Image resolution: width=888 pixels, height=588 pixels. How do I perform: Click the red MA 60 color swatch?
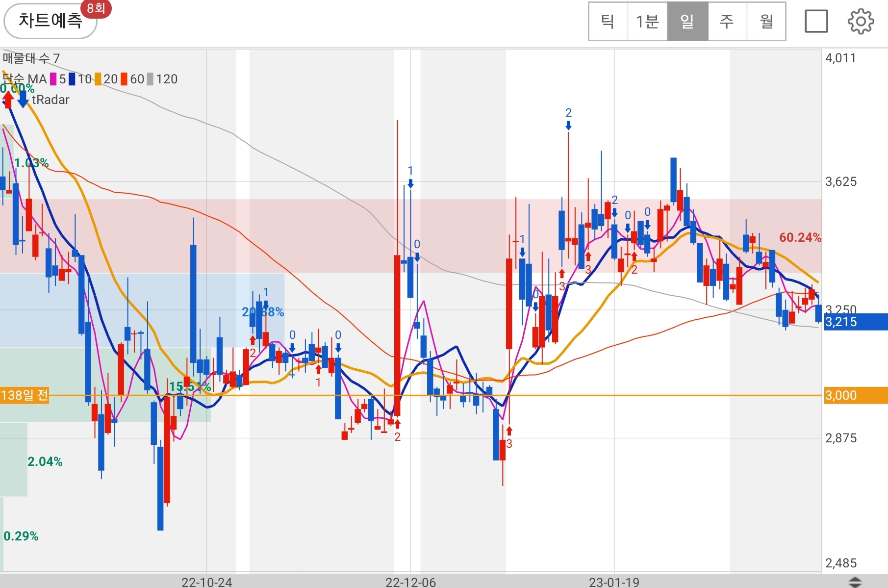pyautogui.click(x=124, y=79)
